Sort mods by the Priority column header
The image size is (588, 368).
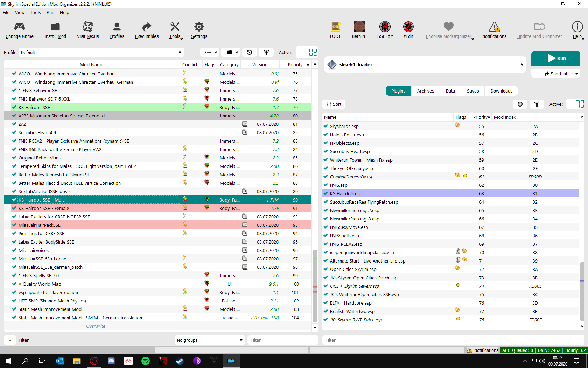point(295,64)
